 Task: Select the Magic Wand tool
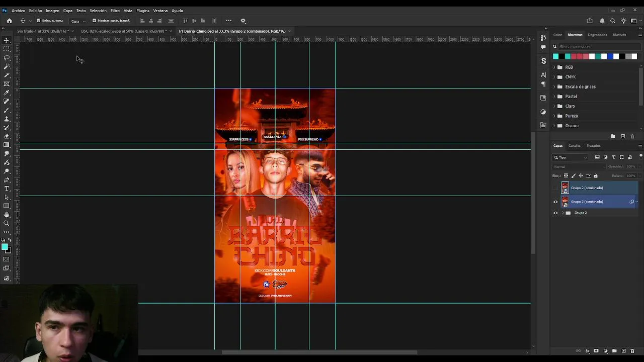pos(7,66)
